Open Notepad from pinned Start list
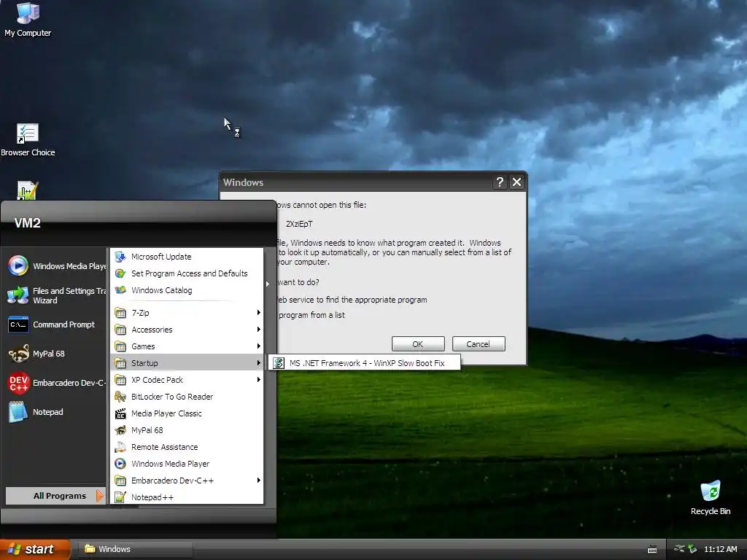Image resolution: width=747 pixels, height=560 pixels. pyautogui.click(x=36, y=412)
